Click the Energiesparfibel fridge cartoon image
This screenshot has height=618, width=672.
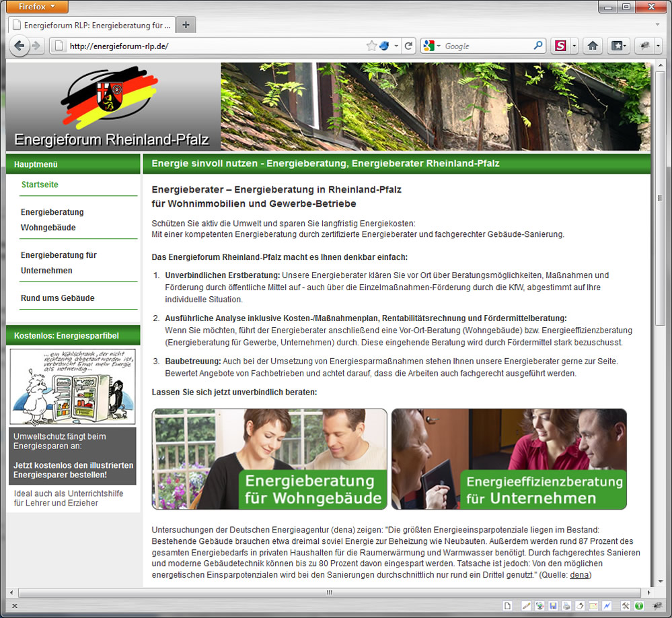click(x=73, y=387)
